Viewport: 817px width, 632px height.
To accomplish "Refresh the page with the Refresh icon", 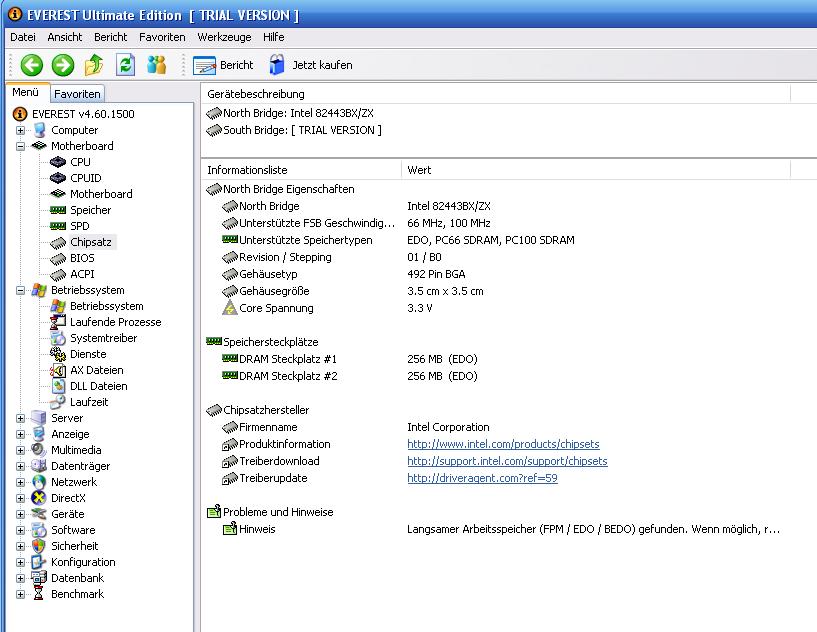I will click(126, 65).
